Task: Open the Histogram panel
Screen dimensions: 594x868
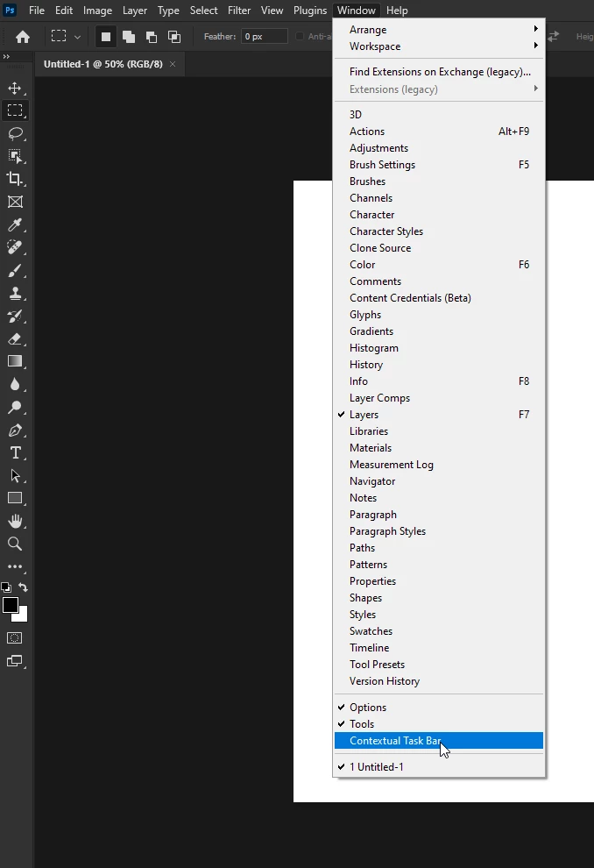Action: click(x=439, y=348)
